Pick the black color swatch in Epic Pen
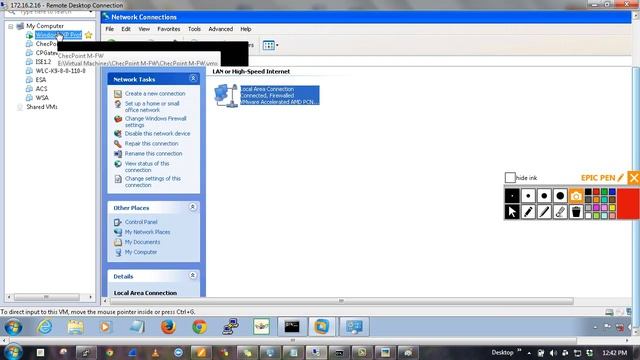The height and width of the screenshot is (360, 640). pos(588,191)
